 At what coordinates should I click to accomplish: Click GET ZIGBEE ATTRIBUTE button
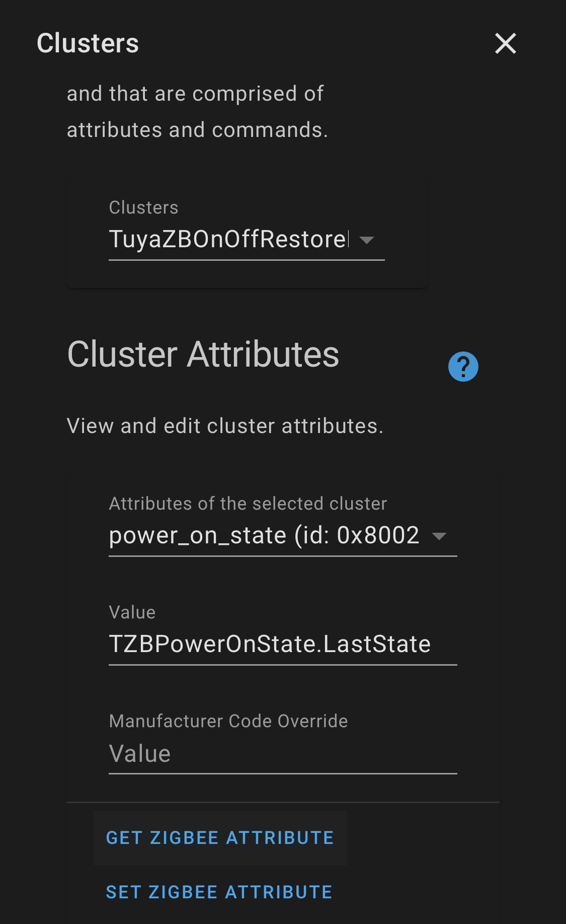[x=220, y=838]
